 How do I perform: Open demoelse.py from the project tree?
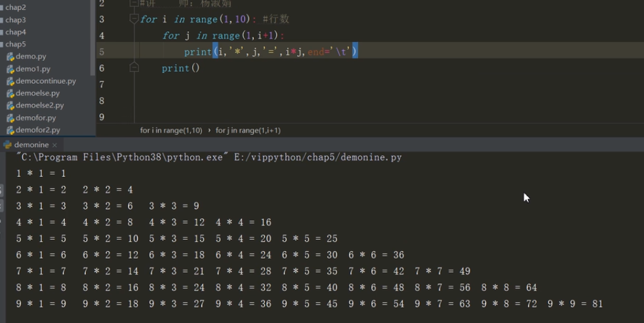click(x=37, y=93)
